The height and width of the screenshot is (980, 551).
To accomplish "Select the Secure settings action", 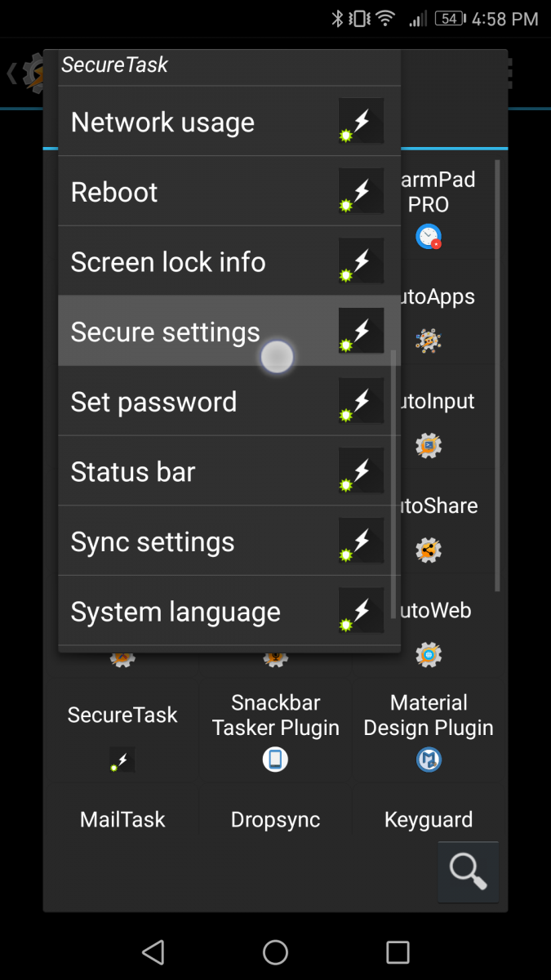I will 166,332.
